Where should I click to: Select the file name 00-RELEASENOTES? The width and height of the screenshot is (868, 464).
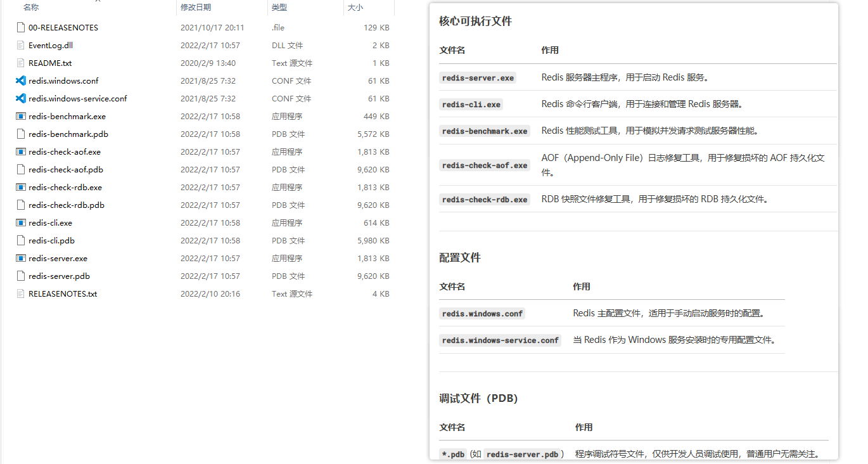tap(63, 27)
